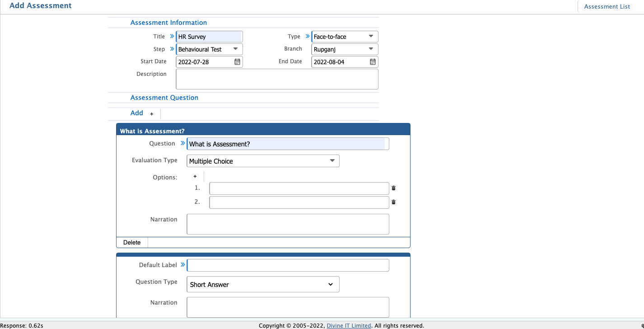
Task: Click the chevron icon beside Question
Action: (182, 143)
